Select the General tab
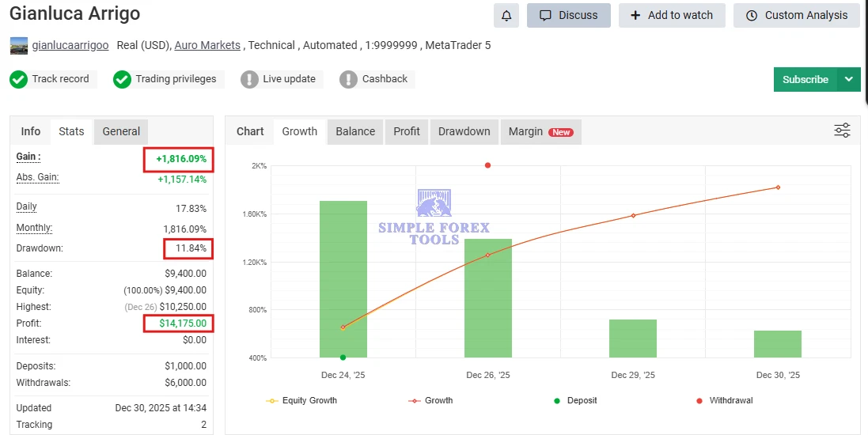Screen dimensions: 868x435 [x=121, y=131]
